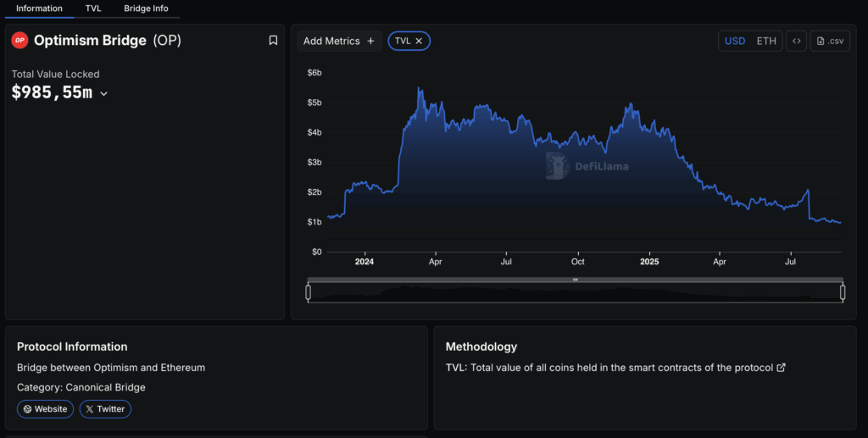This screenshot has height=438, width=868.
Task: Click the $6b y-axis label
Action: tap(314, 73)
